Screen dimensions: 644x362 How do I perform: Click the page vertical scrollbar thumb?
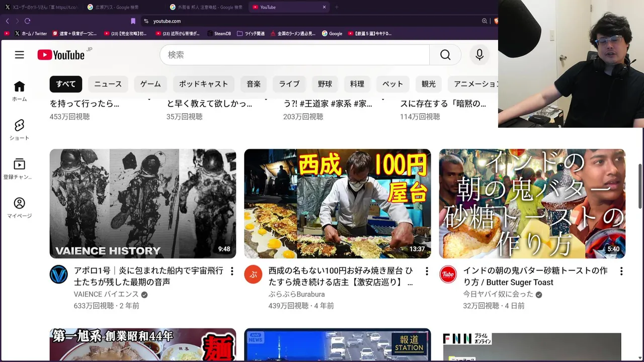640,185
